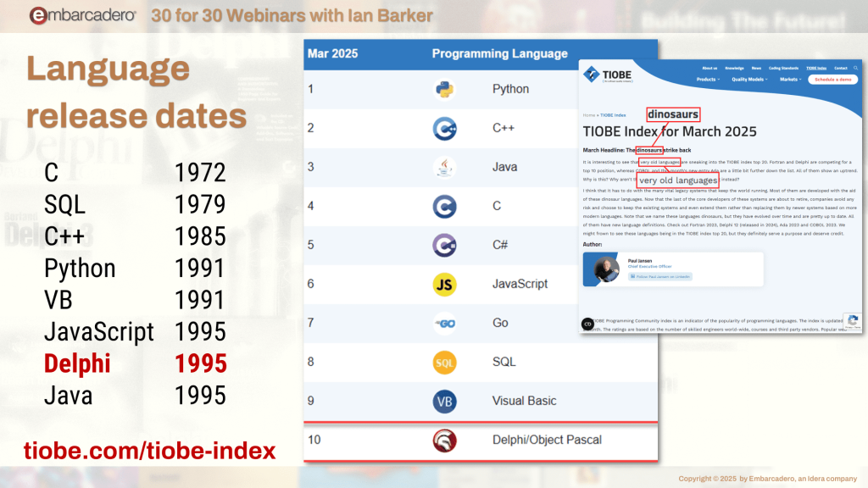This screenshot has width=868, height=488.
Task: Click the Embarcadero copyright notice
Action: click(767, 479)
